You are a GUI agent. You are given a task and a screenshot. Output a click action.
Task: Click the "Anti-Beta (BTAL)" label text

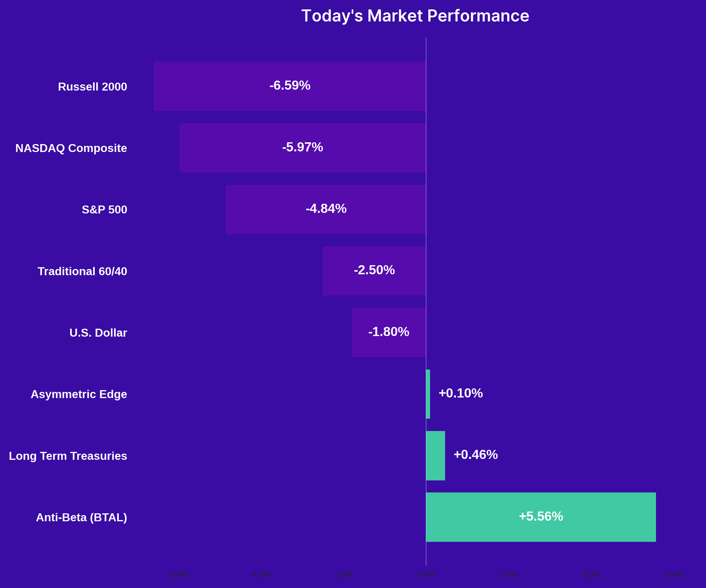82,517
